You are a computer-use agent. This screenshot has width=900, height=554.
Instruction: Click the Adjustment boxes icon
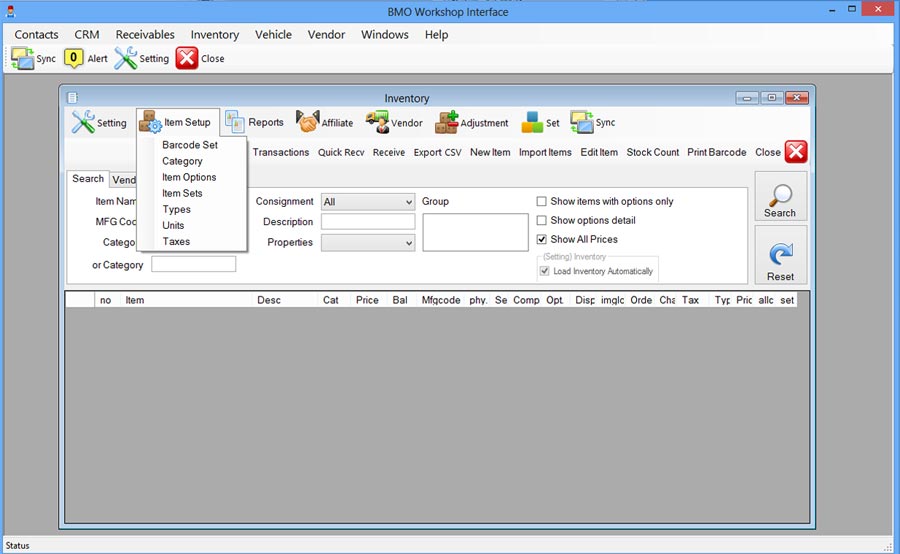click(x=447, y=122)
